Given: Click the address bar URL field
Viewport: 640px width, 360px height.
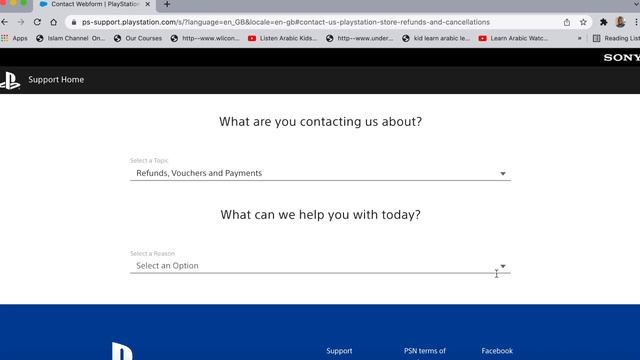Looking at the screenshot, I should 286,22.
